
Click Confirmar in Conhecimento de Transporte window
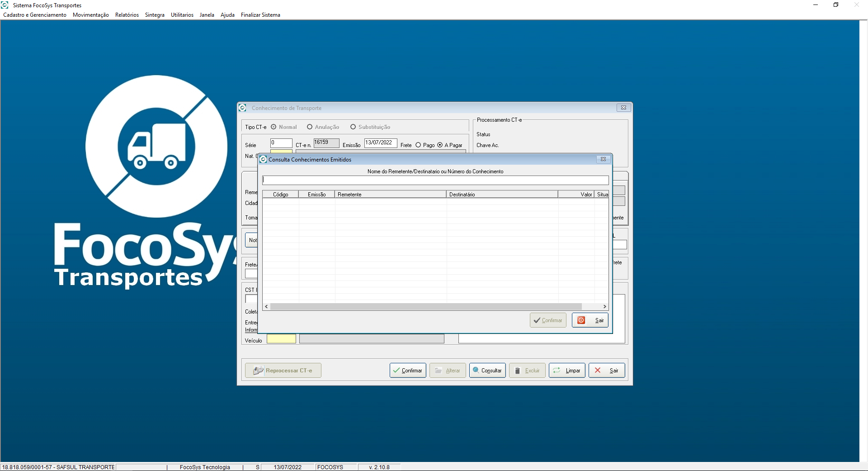point(408,371)
